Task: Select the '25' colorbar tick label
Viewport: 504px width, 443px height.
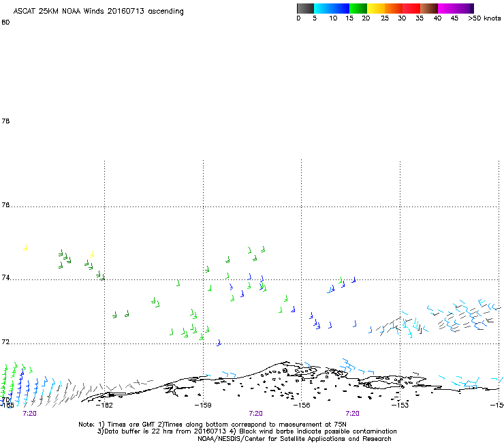Action: (385, 18)
